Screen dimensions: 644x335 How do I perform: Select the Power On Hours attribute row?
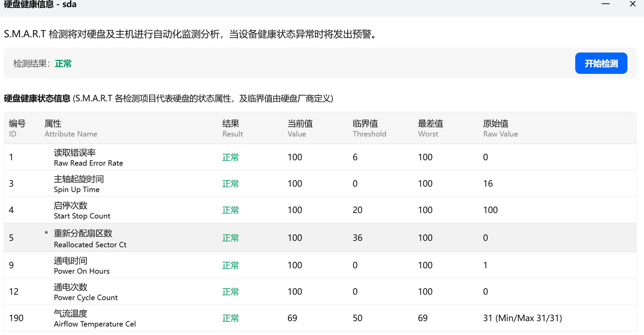237,265
